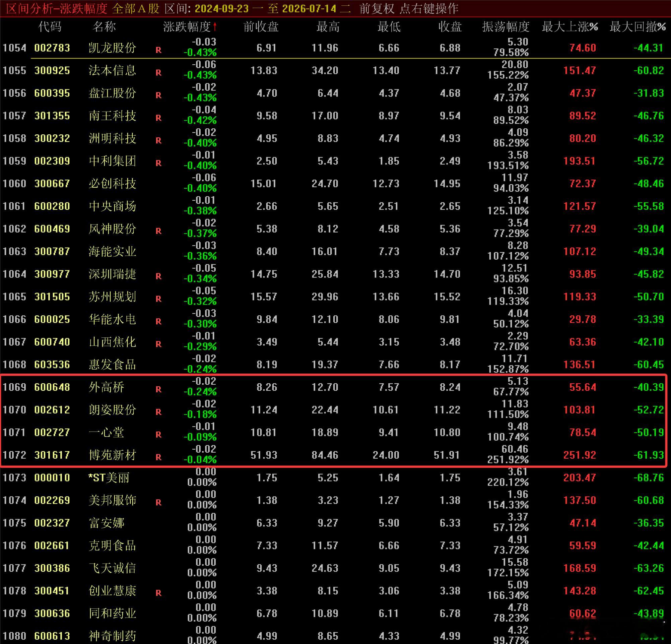Viewport: 671px width, 644px height.
Task: Click the red R marker for 美邦服饰
Action: (x=158, y=502)
